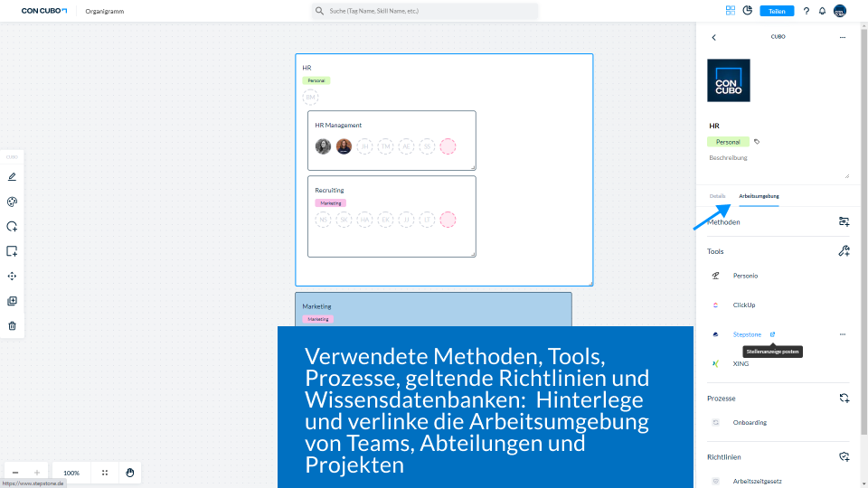The height and width of the screenshot is (488, 868).
Task: Click the first grayscale avatar in HR Management
Action: 323,146
